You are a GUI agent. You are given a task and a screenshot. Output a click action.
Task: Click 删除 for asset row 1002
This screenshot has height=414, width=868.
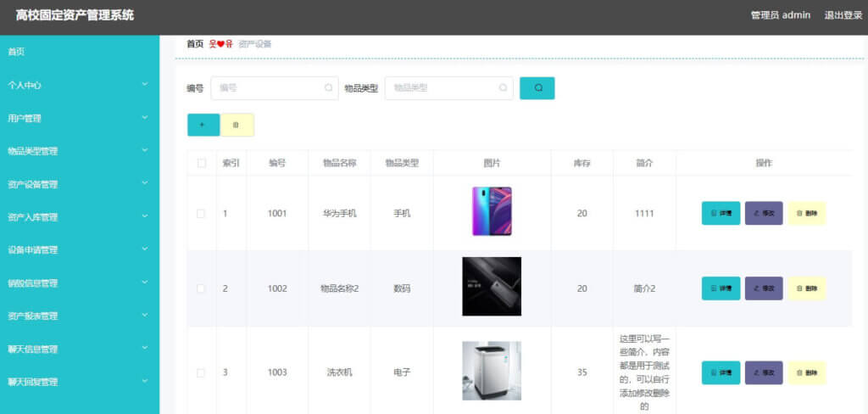click(x=806, y=288)
